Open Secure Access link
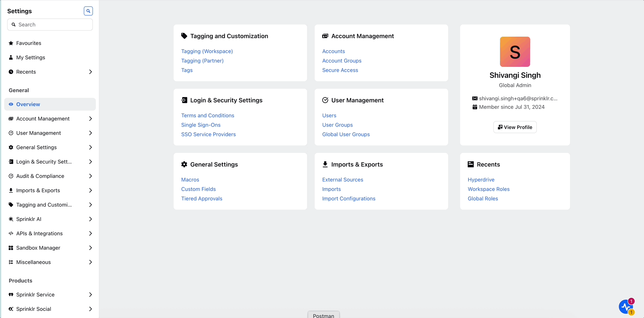The image size is (644, 318). [340, 70]
